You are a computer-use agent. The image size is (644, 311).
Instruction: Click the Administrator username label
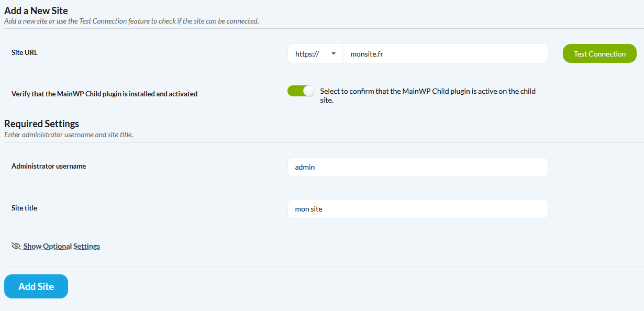49,166
